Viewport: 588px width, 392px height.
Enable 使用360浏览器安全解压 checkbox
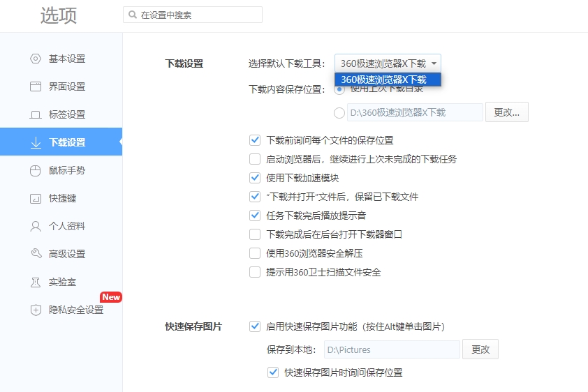tap(255, 253)
